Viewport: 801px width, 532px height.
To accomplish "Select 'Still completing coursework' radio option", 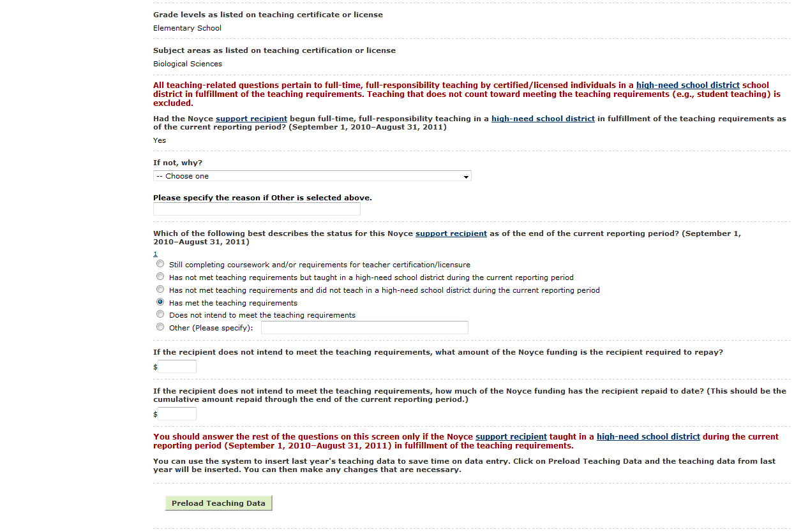I will pyautogui.click(x=160, y=264).
